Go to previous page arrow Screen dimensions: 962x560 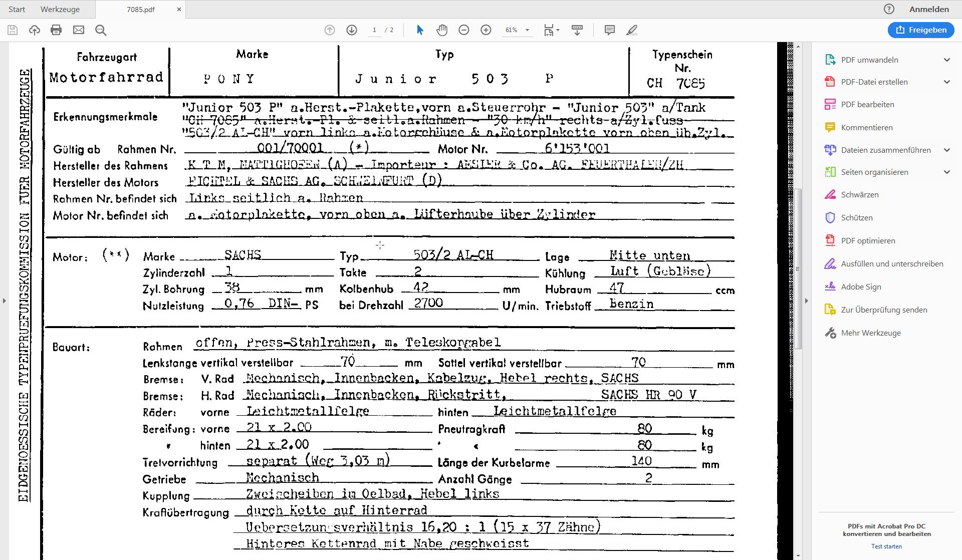tap(330, 30)
